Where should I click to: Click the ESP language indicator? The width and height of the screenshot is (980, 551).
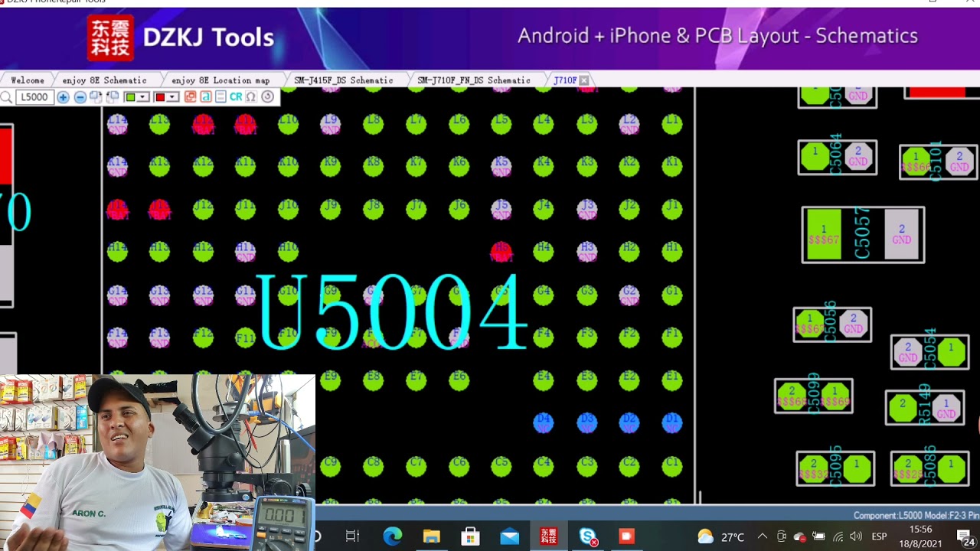[879, 536]
